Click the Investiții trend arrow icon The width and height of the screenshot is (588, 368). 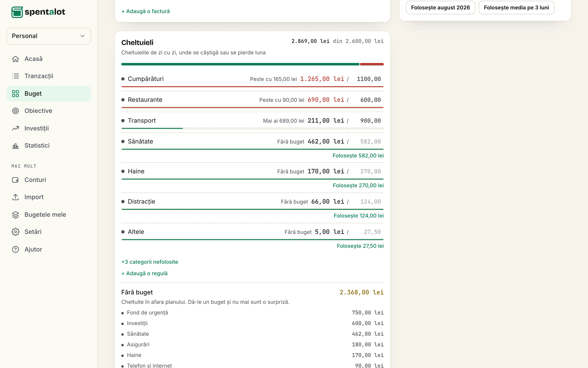[16, 128]
